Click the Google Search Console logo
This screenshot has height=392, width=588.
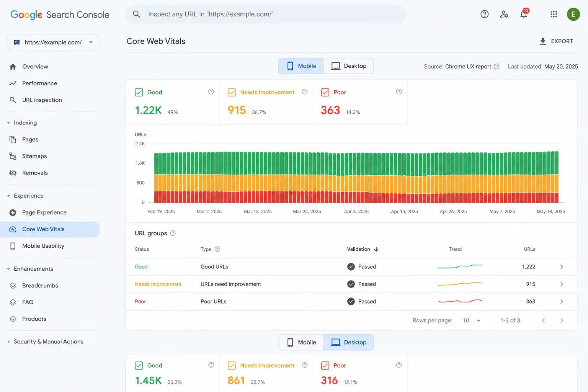point(60,15)
